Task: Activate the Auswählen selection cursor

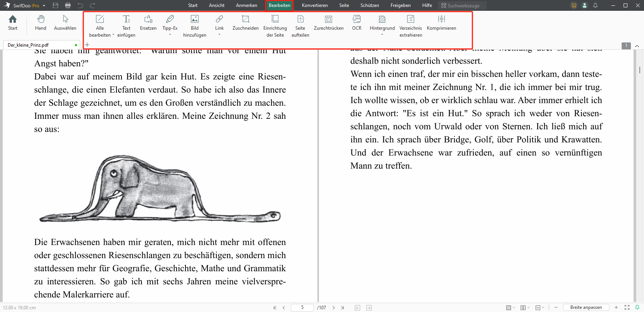Action: coord(65,23)
